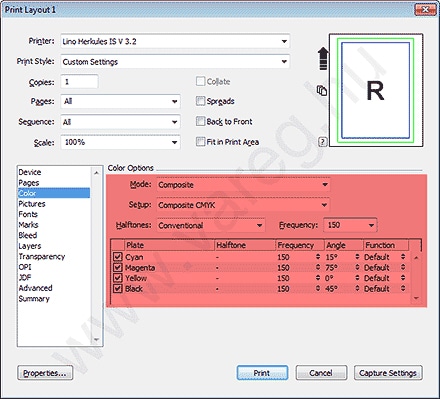Uncheck the Cyan plate checkbox
Viewport: 440px width, 399px height.
[x=118, y=257]
